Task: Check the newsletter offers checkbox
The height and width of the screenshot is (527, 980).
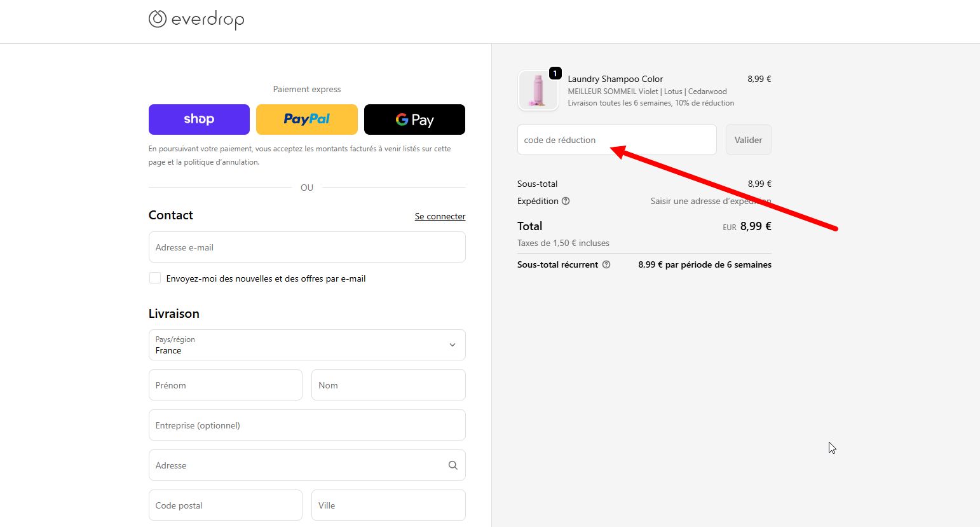Action: tap(155, 278)
